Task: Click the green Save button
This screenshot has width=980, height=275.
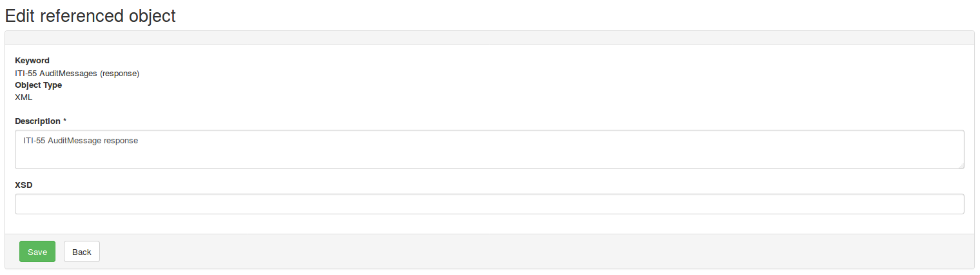Action: click(x=37, y=252)
